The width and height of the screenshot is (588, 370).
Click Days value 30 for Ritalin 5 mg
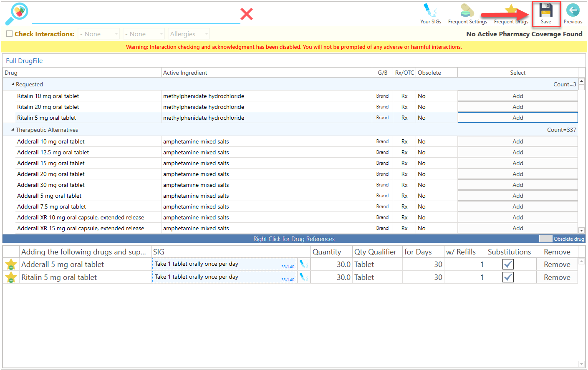point(423,277)
